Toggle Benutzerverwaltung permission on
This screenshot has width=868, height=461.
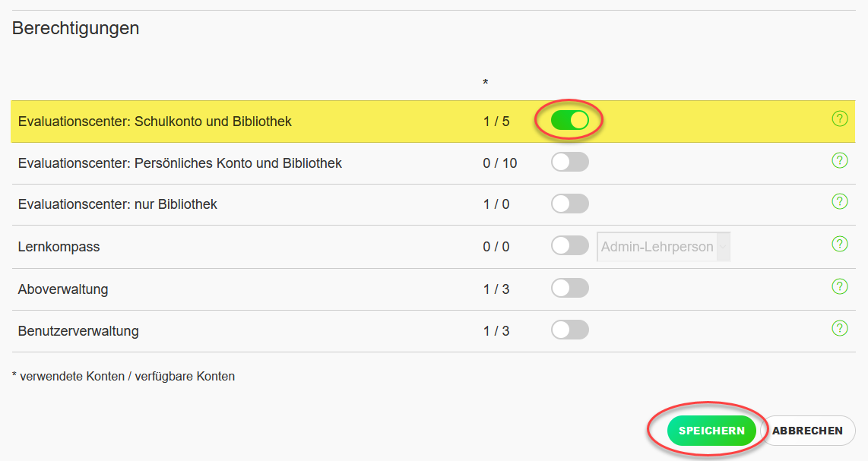pos(569,330)
